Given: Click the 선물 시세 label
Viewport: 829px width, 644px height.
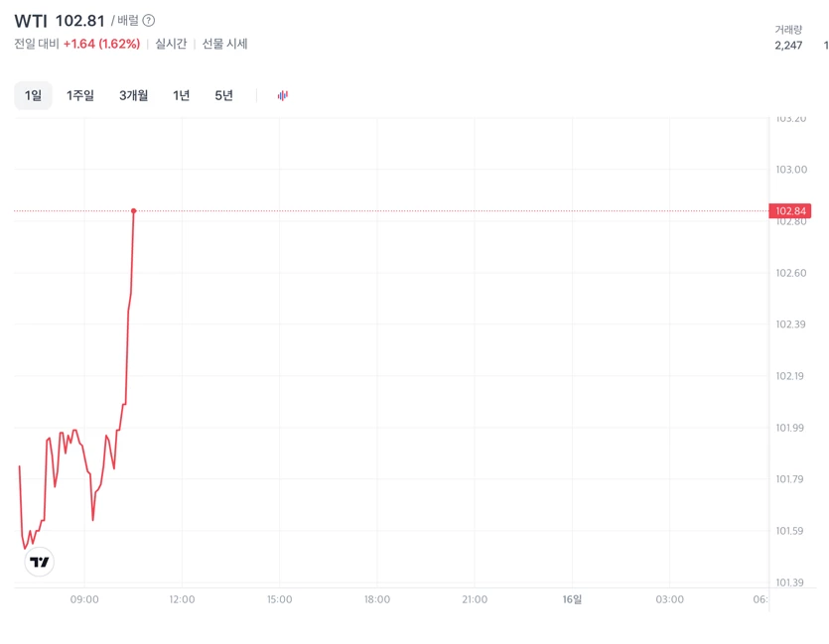Looking at the screenshot, I should 224,44.
